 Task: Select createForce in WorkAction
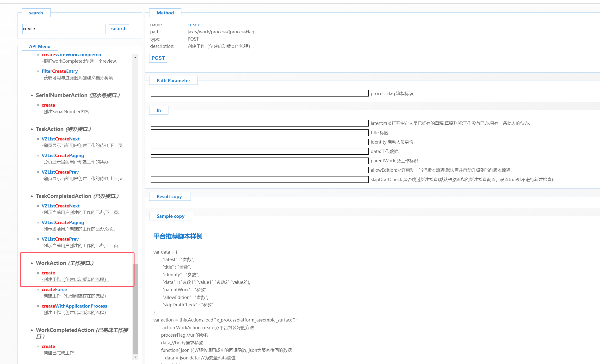(x=54, y=289)
